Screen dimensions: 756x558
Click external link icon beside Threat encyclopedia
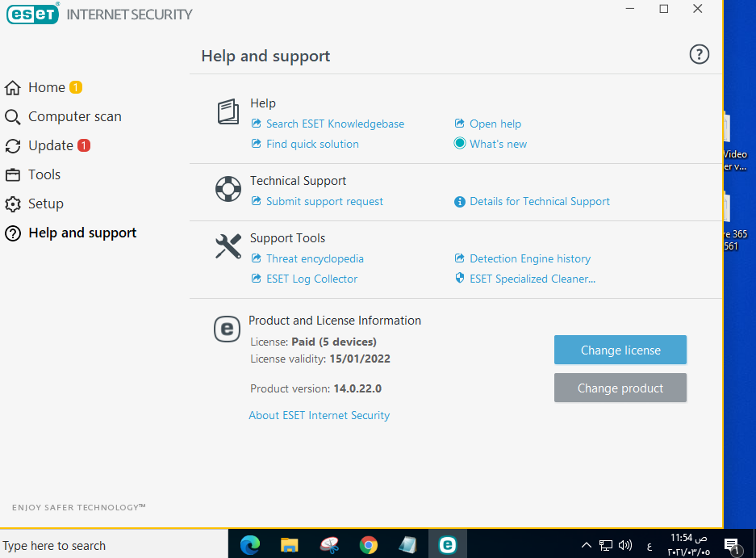[x=256, y=258]
